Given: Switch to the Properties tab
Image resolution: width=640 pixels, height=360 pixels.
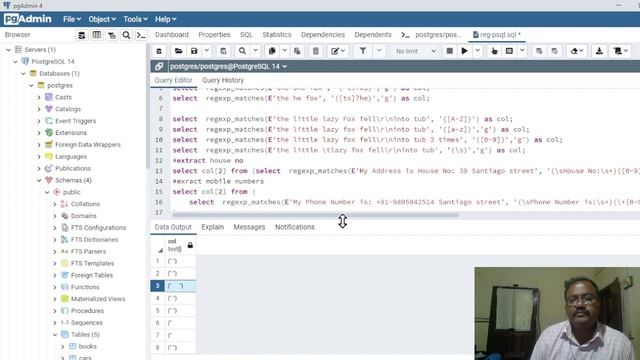Looking at the screenshot, I should [214, 35].
